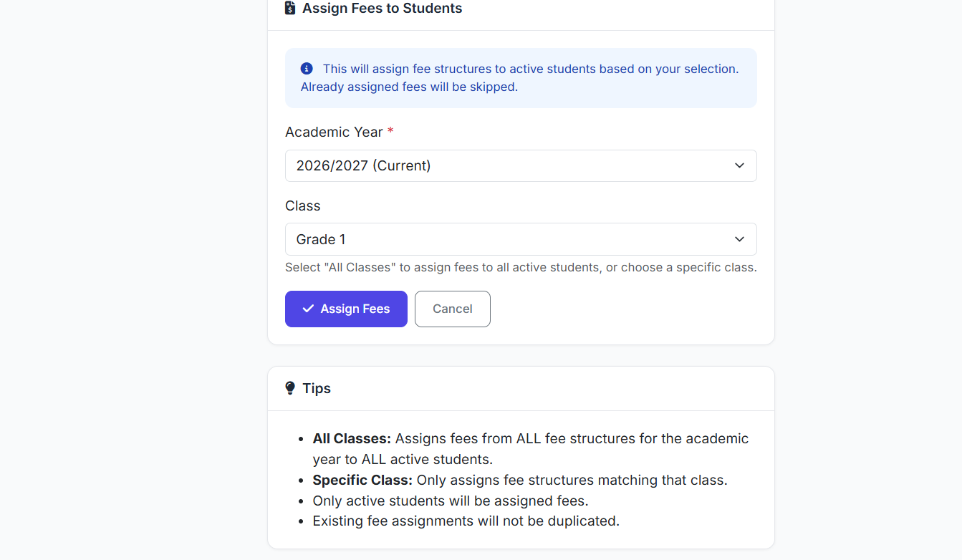Click the red required asterisk
The image size is (962, 560).
coord(390,132)
